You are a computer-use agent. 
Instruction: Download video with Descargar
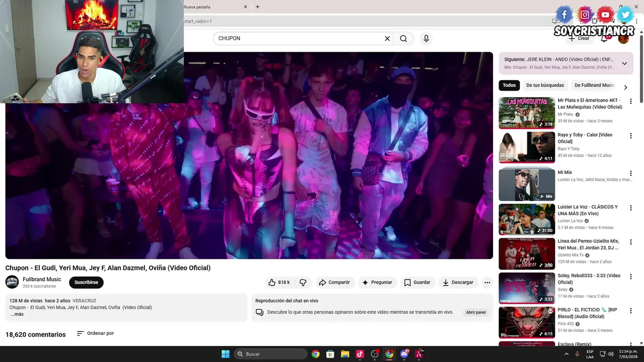coord(458,283)
